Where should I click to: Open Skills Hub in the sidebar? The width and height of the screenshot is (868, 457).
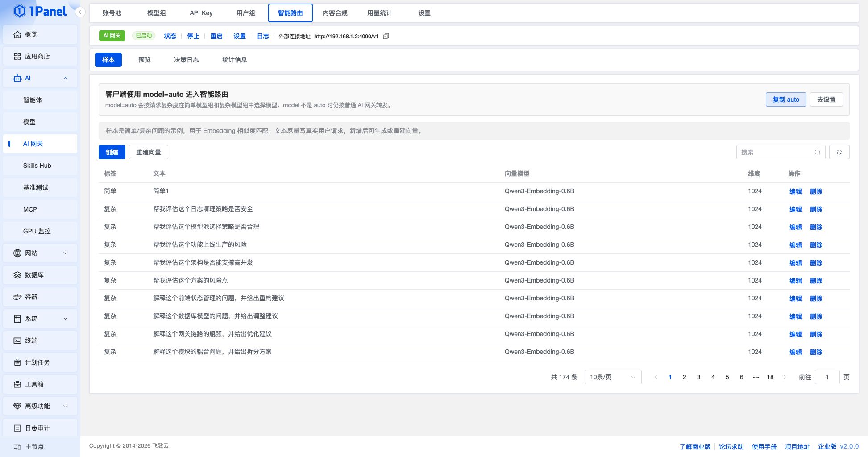tap(40, 166)
